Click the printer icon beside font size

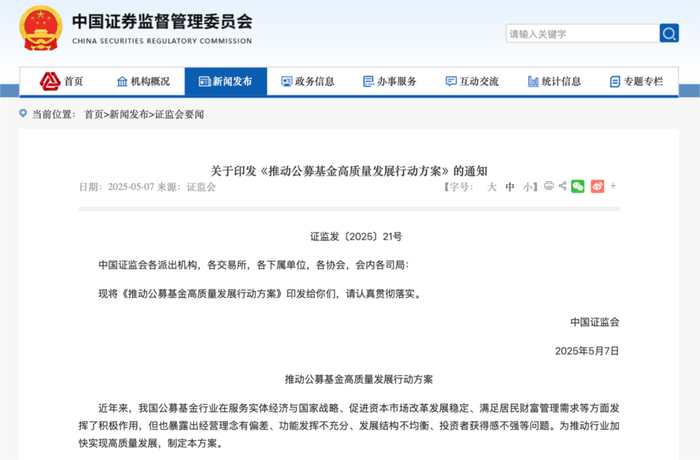549,185
